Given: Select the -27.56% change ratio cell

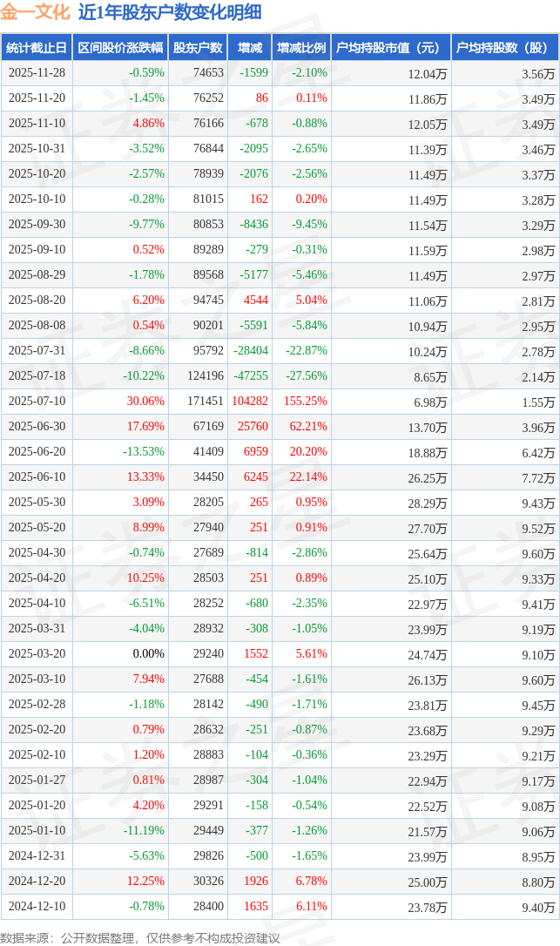Looking at the screenshot, I should [x=309, y=376].
